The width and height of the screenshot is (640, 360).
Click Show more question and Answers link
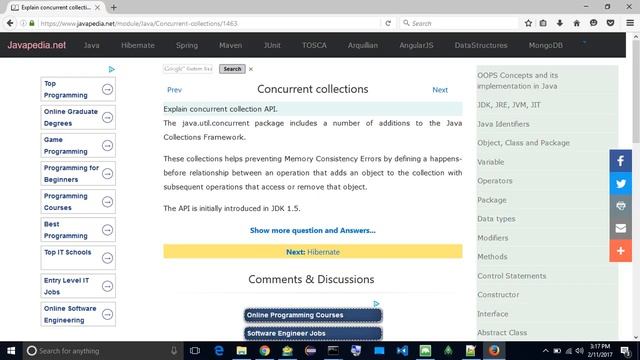click(x=313, y=230)
